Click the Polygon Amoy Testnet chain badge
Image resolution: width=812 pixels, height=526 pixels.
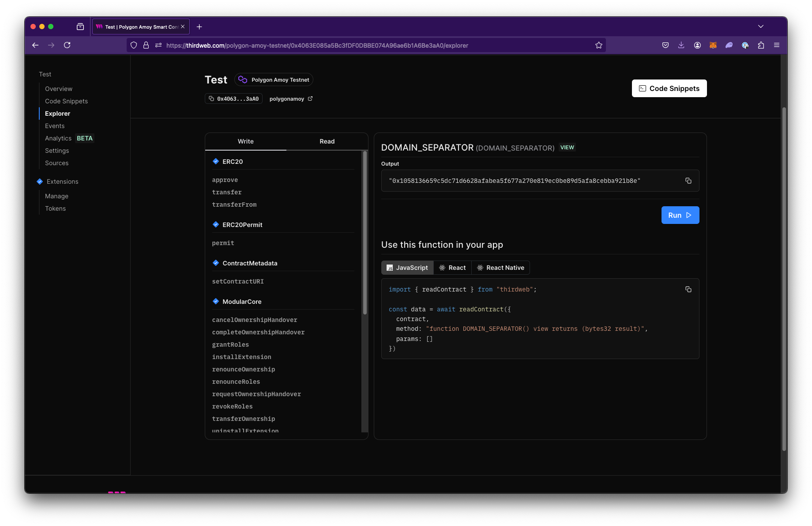pyautogui.click(x=274, y=79)
